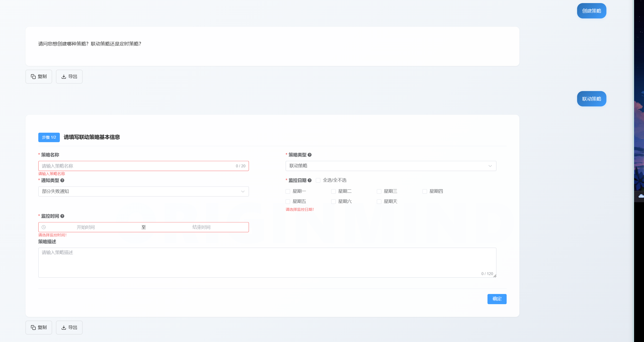This screenshot has height=342, width=644.
Task: Click the 联动策略 chat bubble
Action: (592, 99)
